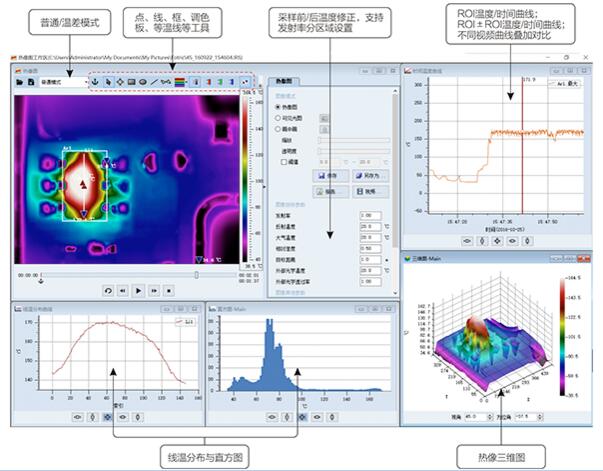Choose the ellipse ROI tool
This screenshot has height=471, width=603.
click(143, 82)
